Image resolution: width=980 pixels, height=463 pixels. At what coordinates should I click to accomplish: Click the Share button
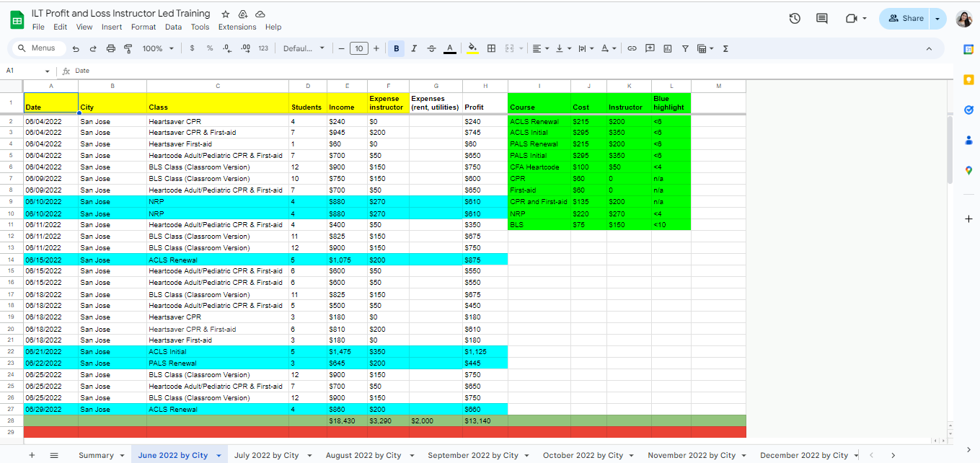click(904, 18)
